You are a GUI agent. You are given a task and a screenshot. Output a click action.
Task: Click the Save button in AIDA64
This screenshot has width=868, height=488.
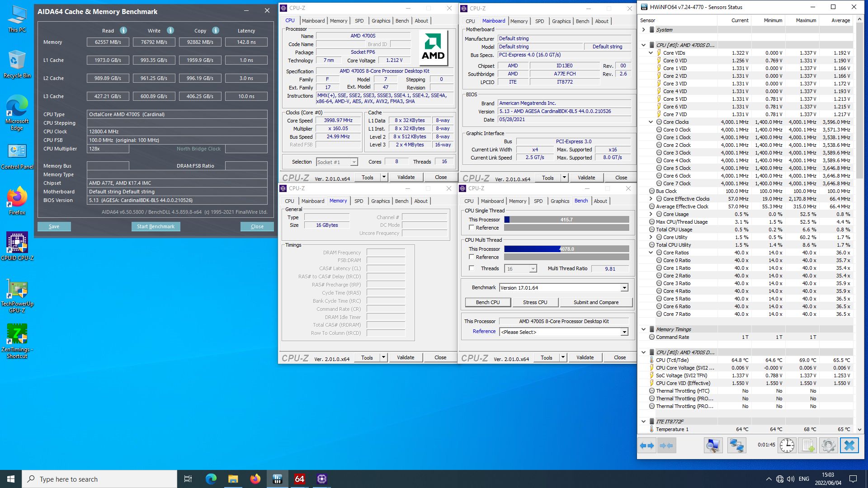click(x=54, y=226)
